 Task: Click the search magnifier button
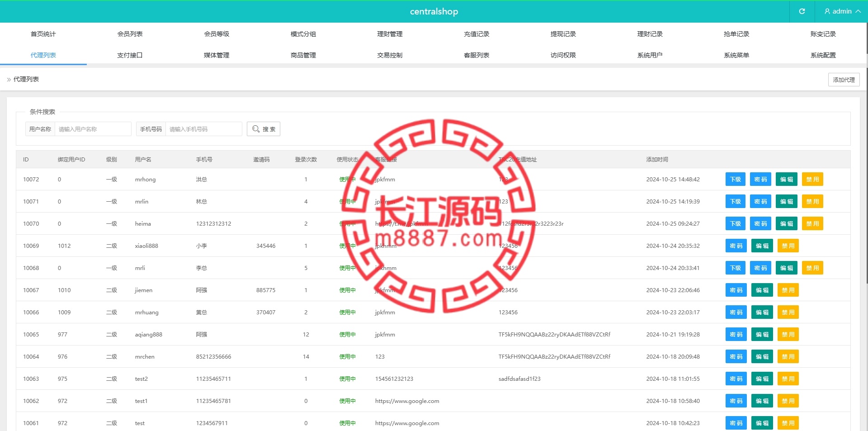[264, 129]
